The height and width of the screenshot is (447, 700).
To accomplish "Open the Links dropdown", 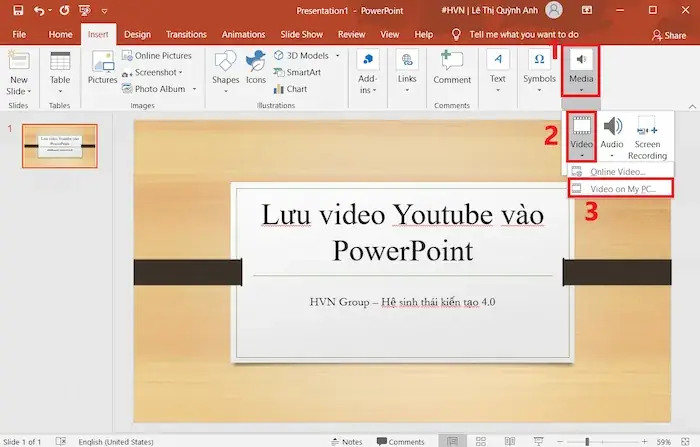I will [x=407, y=72].
